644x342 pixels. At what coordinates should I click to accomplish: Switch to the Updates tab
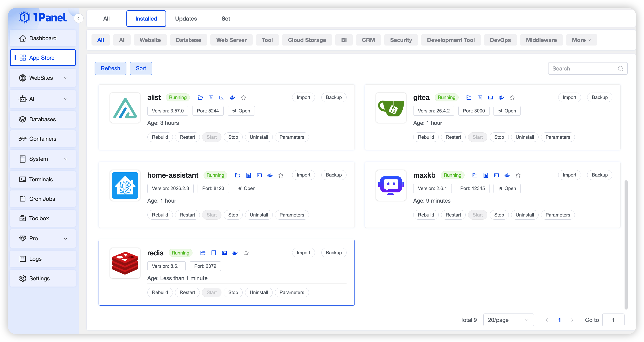[186, 19]
